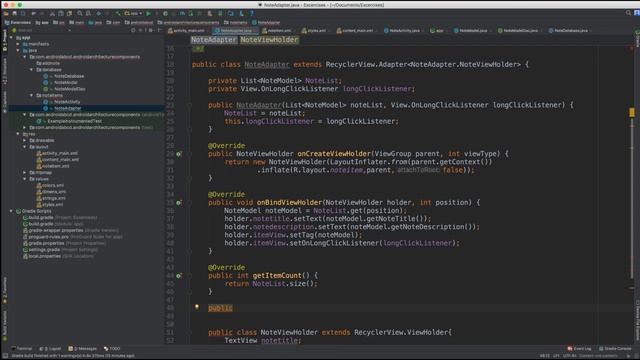Open the TODO tool window
The image size is (640, 360).
[112, 349]
